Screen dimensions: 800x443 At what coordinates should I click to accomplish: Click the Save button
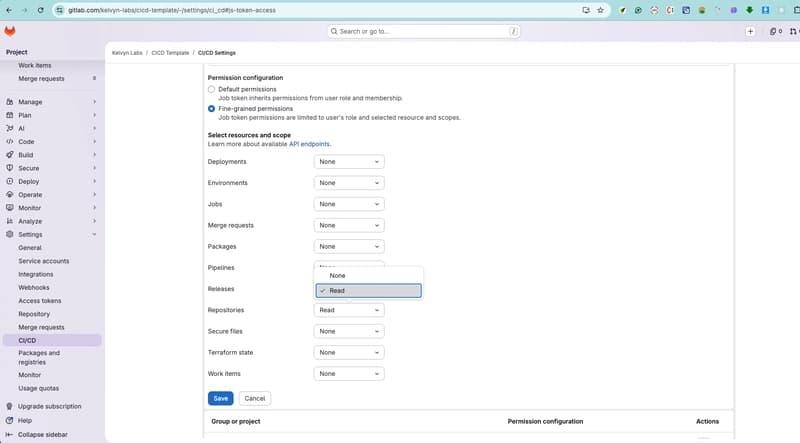(220, 399)
